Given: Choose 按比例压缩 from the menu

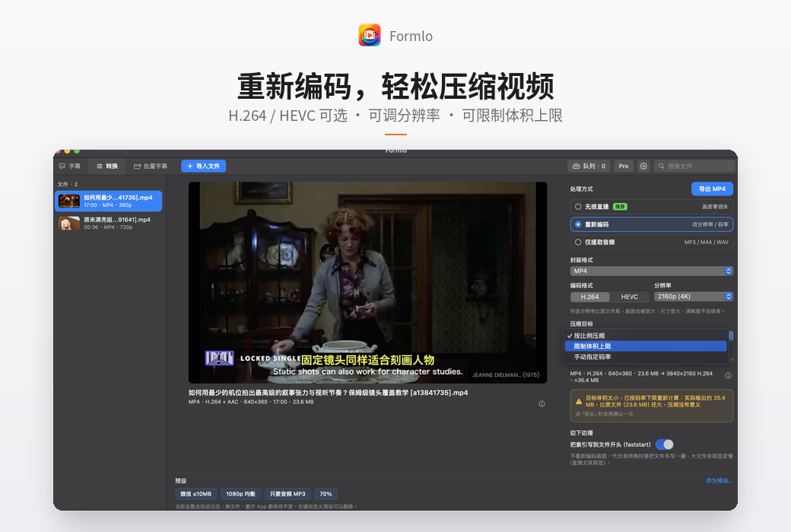Looking at the screenshot, I should (646, 335).
